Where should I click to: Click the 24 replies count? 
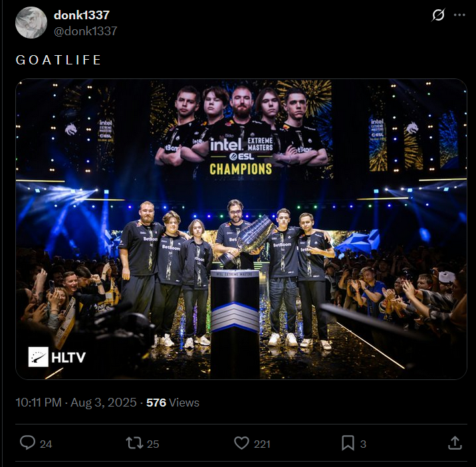46,444
